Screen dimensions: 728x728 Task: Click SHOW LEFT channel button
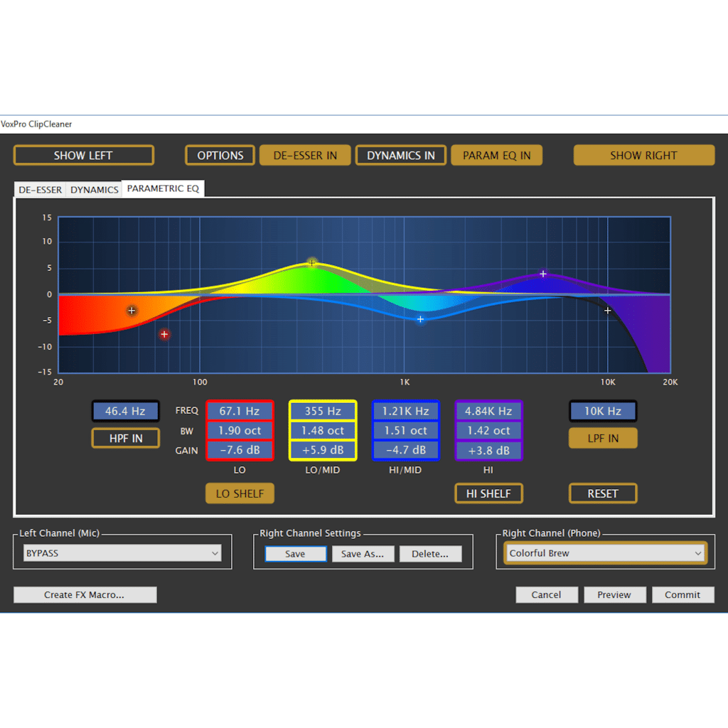[x=84, y=156]
